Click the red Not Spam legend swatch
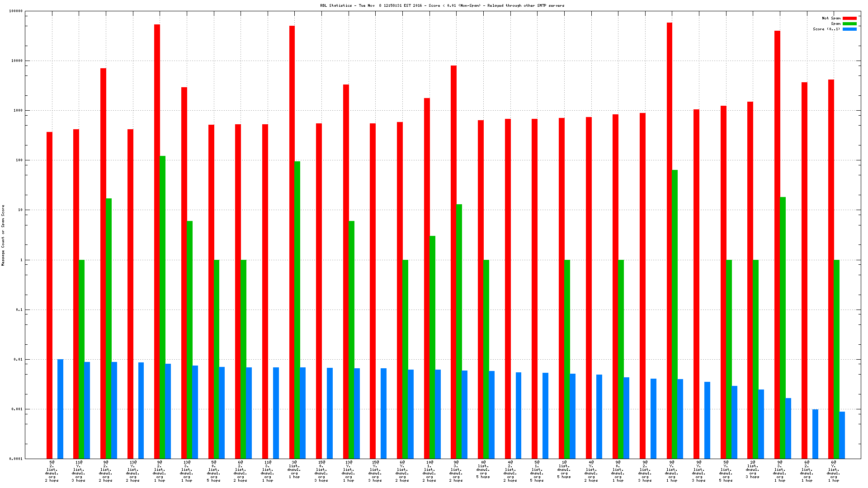The width and height of the screenshot is (868, 488). (x=849, y=18)
